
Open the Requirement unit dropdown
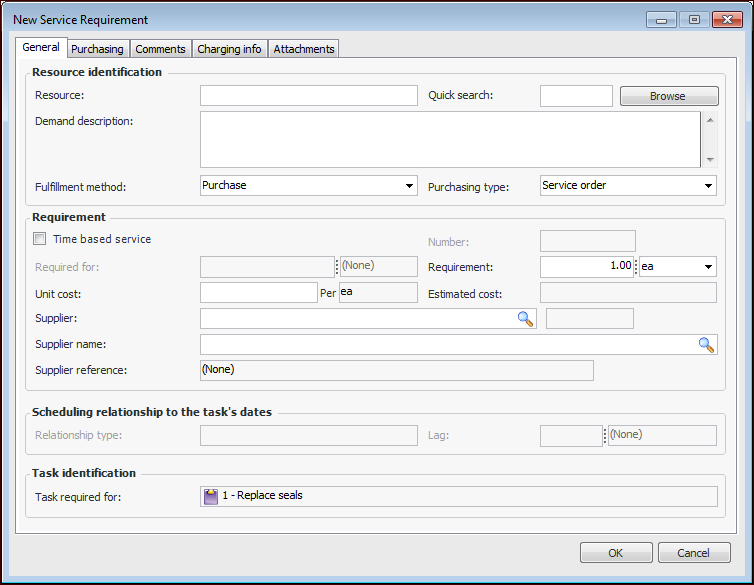(x=708, y=267)
